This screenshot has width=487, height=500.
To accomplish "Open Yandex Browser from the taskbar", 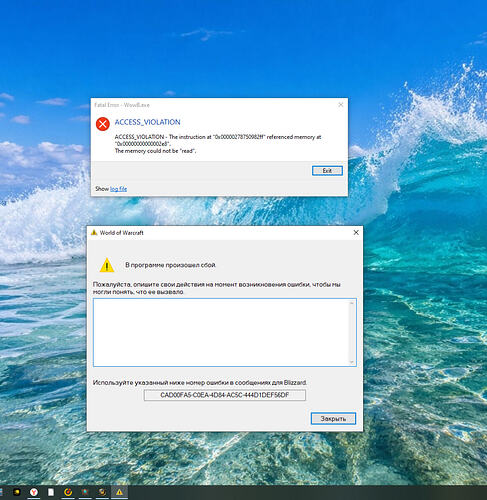I will [34, 492].
